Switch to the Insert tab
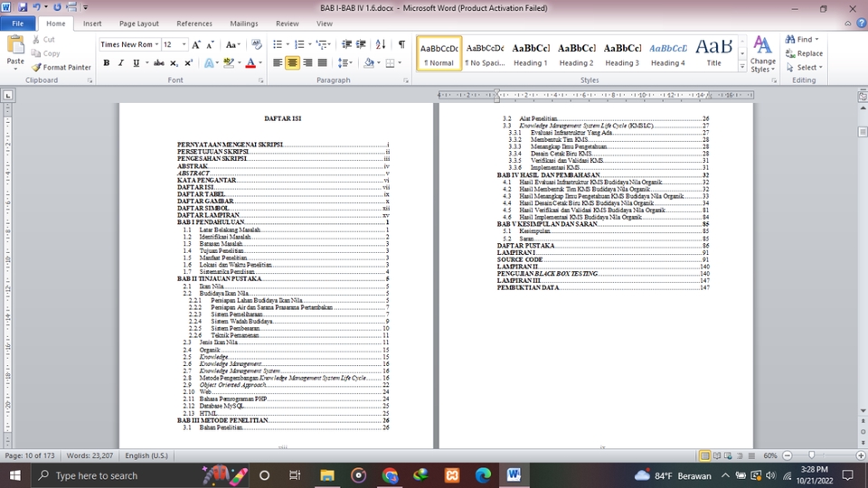The height and width of the screenshot is (488, 868). click(92, 23)
